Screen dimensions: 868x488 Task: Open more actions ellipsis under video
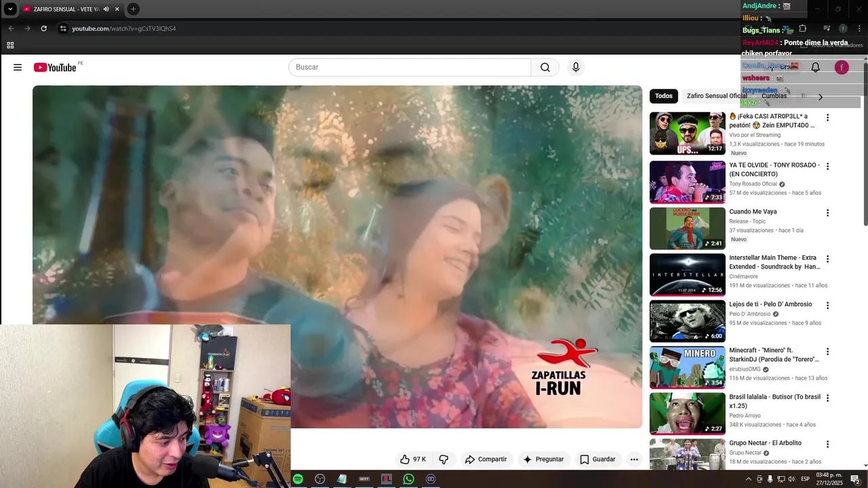coord(634,460)
